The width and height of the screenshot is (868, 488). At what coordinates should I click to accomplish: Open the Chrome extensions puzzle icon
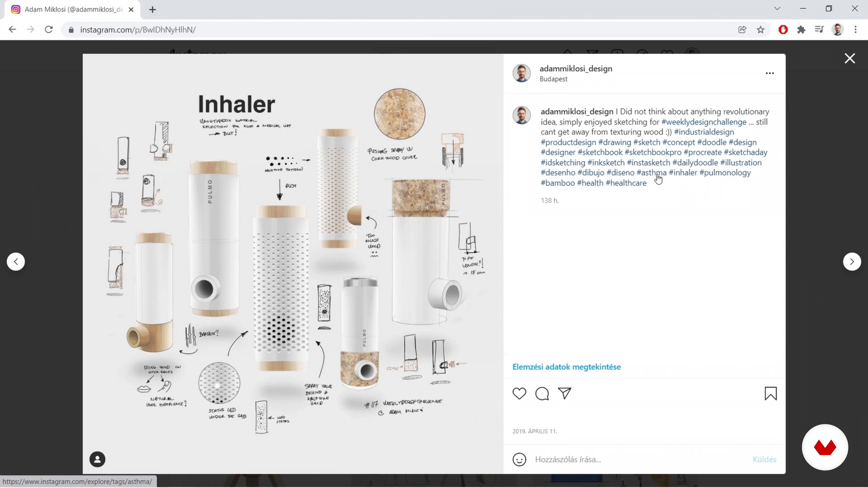(801, 30)
